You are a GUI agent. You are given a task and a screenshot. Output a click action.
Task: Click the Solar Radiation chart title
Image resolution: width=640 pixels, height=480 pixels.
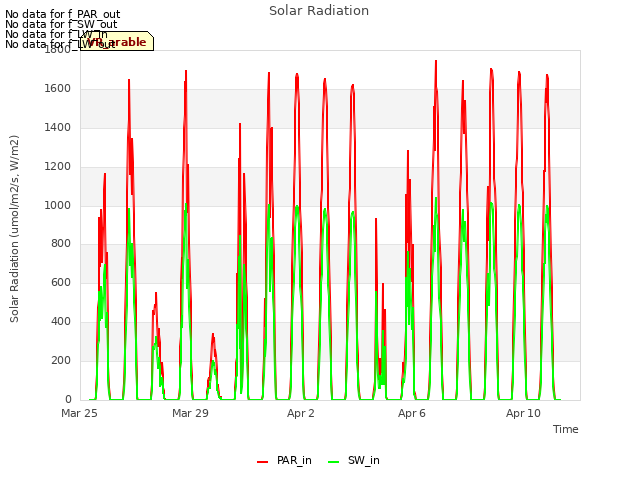click(x=319, y=11)
